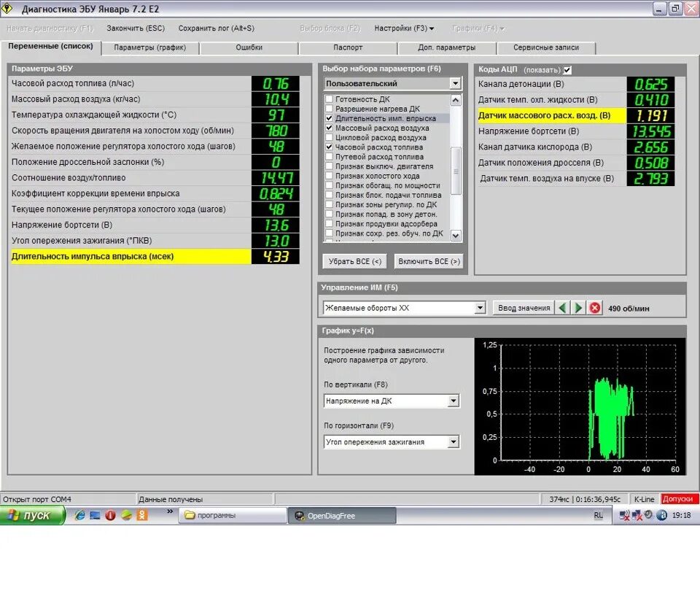Click the first network tray icon with red X
This screenshot has width=700, height=591.
(625, 516)
